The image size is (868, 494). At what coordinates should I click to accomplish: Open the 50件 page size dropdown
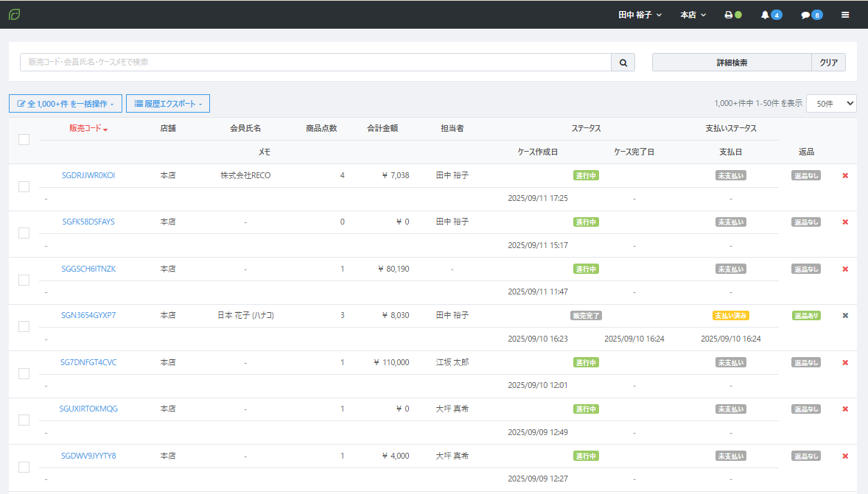(831, 104)
